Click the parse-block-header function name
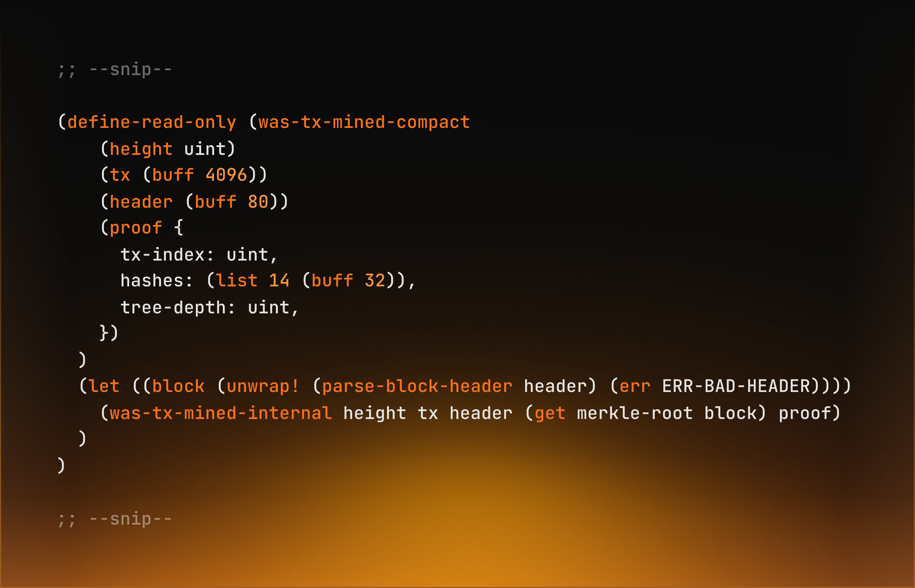This screenshot has width=915, height=588. coord(417,386)
